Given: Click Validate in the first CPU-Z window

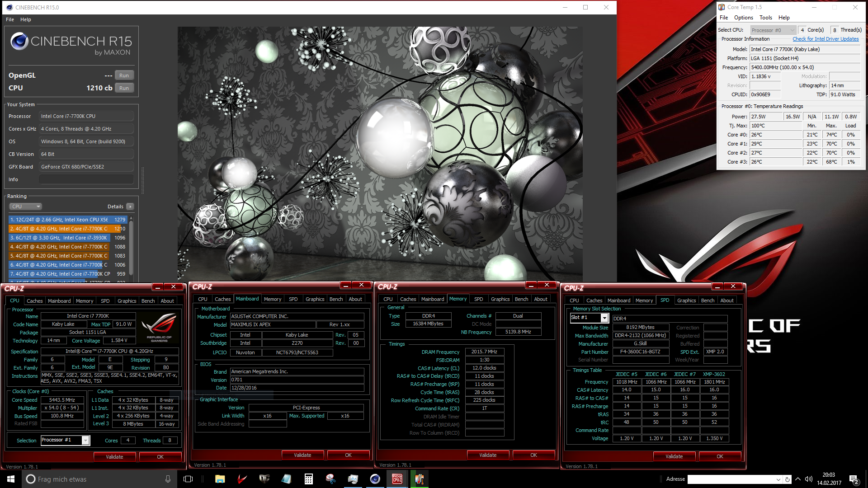Looking at the screenshot, I should coord(114,457).
